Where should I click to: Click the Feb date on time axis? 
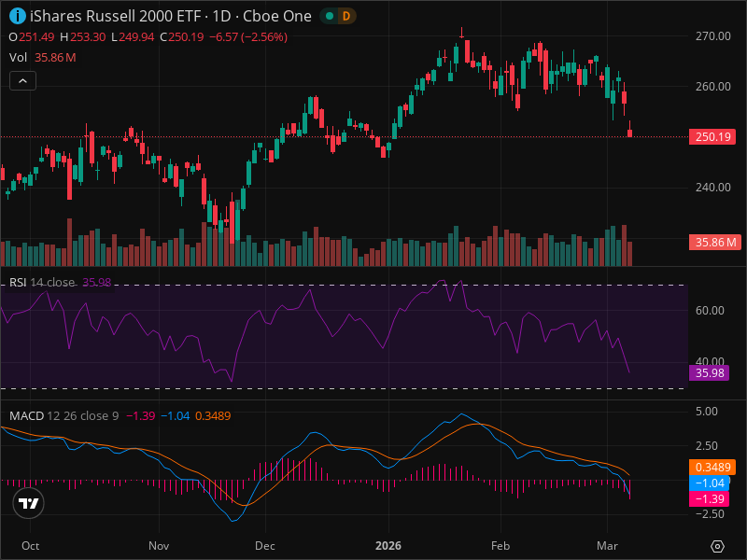pos(500,546)
